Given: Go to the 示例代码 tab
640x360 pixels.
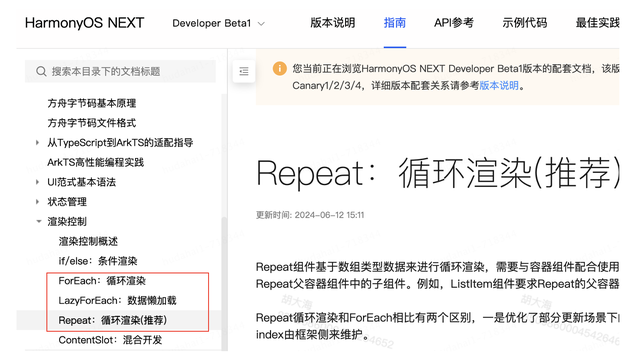Looking at the screenshot, I should (x=524, y=23).
